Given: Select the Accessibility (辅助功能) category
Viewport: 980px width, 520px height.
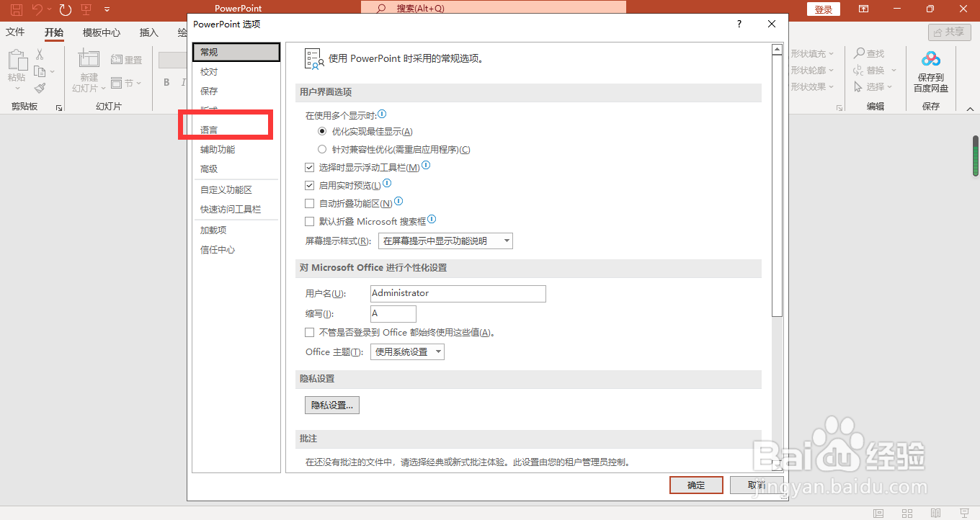Looking at the screenshot, I should pyautogui.click(x=236, y=150).
